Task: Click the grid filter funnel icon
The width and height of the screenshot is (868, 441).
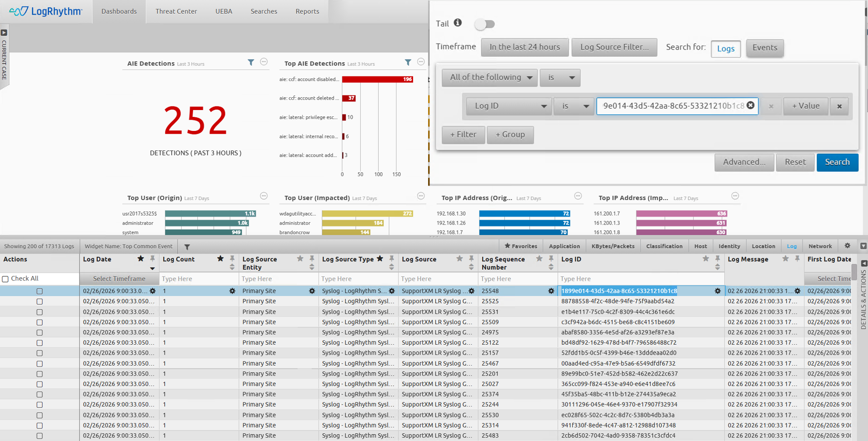Action: pyautogui.click(x=187, y=247)
